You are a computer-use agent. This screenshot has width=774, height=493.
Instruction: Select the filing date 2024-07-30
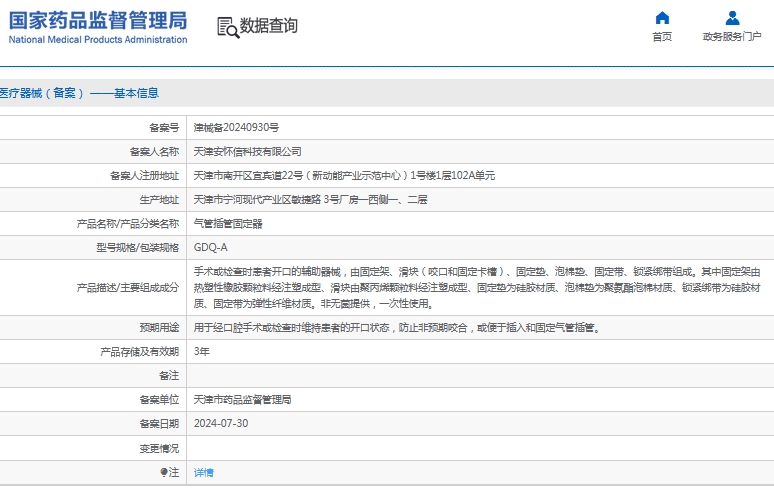221,423
